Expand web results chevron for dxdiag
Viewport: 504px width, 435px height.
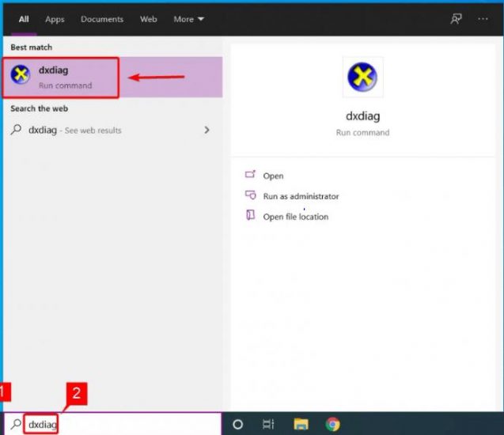coord(207,130)
